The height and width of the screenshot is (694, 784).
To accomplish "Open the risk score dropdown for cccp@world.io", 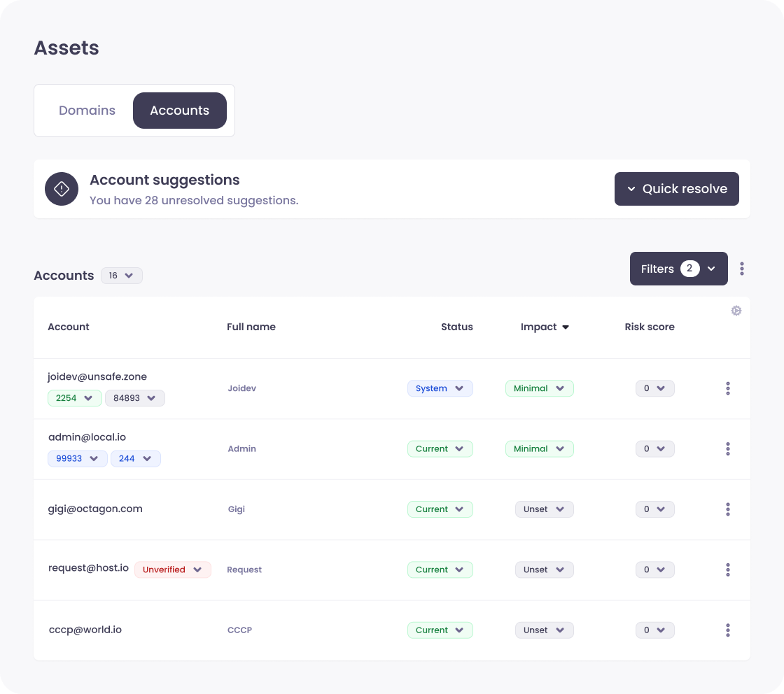I will (x=655, y=630).
